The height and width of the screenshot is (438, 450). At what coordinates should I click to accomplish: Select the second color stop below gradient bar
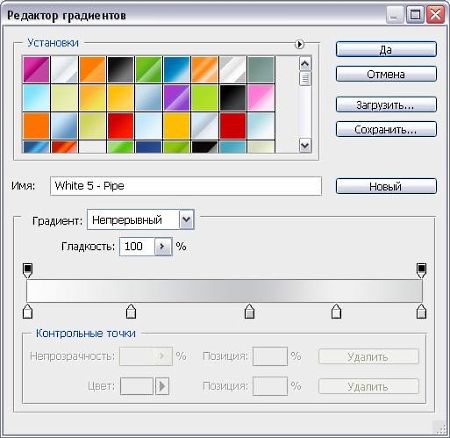131,311
